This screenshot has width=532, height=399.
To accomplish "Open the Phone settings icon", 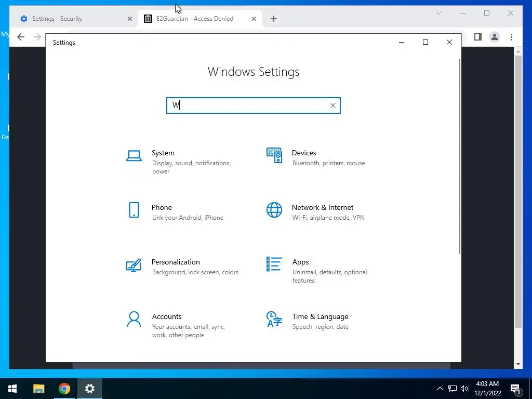I will [x=134, y=210].
